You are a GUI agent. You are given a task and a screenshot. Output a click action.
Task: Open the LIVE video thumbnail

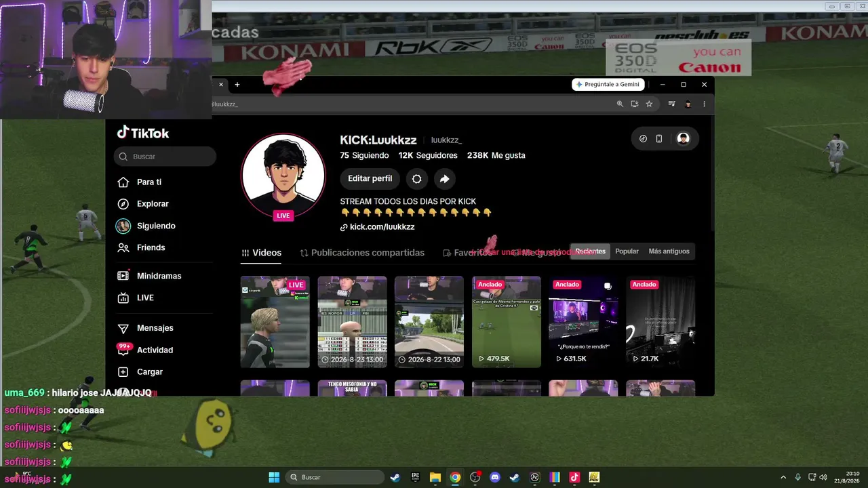(275, 322)
